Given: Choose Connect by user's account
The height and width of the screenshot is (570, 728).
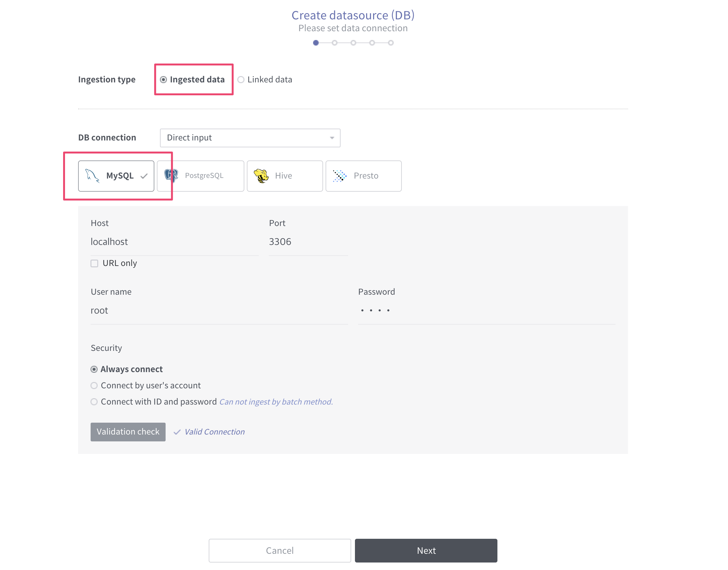Looking at the screenshot, I should (x=94, y=386).
